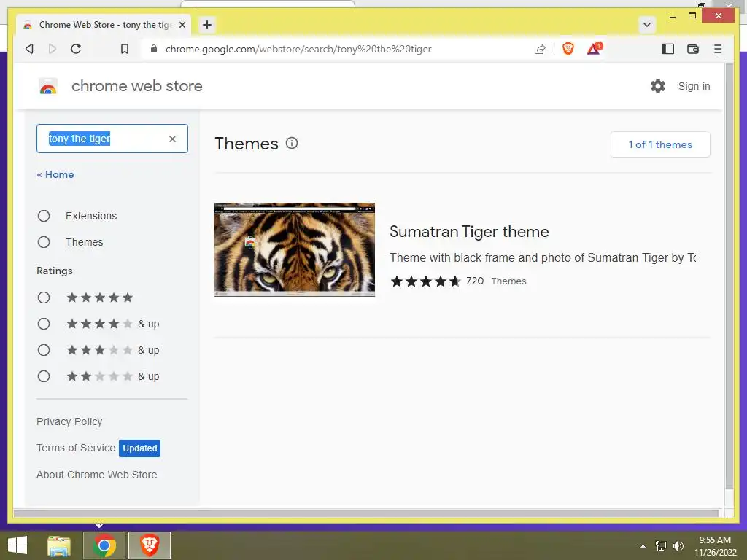Screen dimensions: 747x560
Task: Open the Windows Start menu
Action: click(x=18, y=545)
